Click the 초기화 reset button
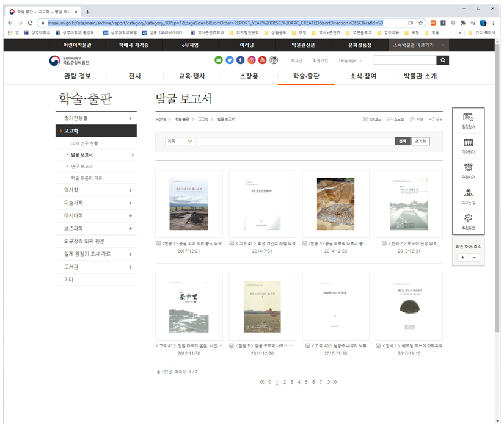The width and height of the screenshot is (504, 429). click(420, 141)
